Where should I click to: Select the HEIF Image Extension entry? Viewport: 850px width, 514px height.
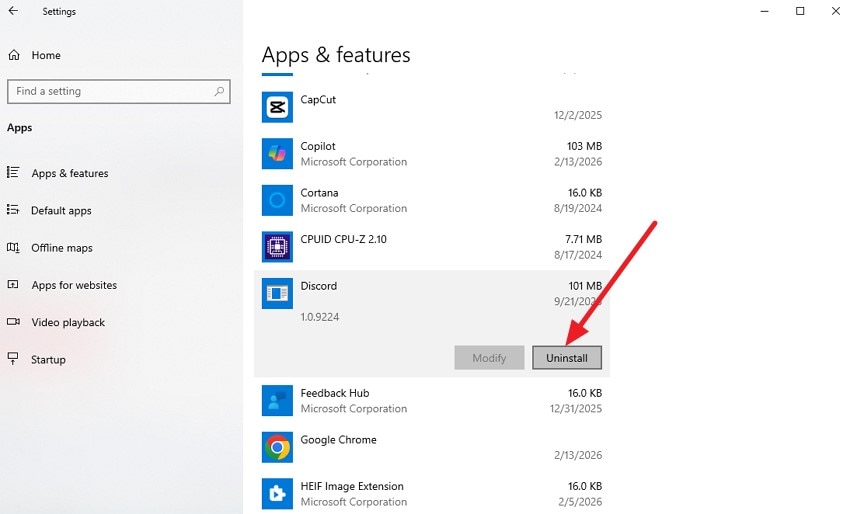pyautogui.click(x=432, y=494)
